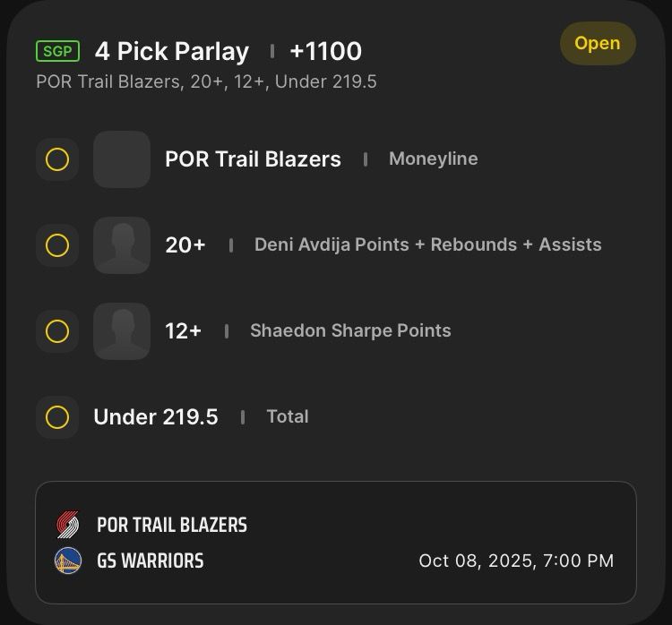Viewport: 672px width, 625px height.
Task: Select the circle beside POR Trail Blazers Moneyline
Action: tap(57, 159)
